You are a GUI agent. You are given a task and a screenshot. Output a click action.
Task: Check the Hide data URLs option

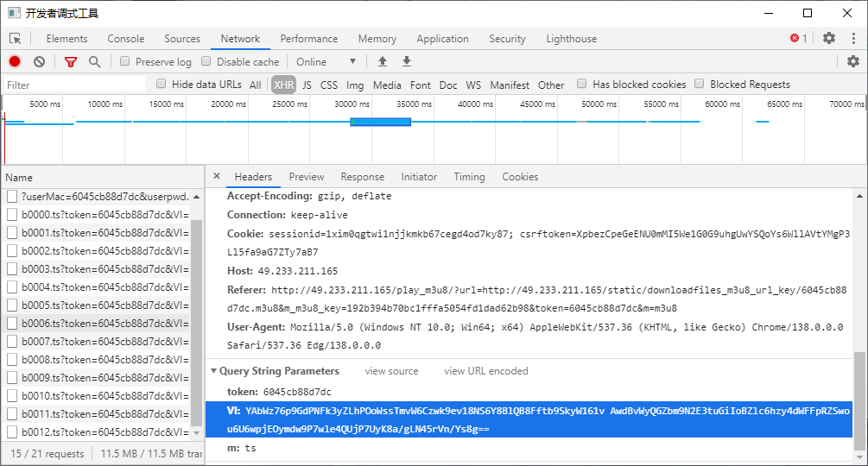(x=162, y=85)
